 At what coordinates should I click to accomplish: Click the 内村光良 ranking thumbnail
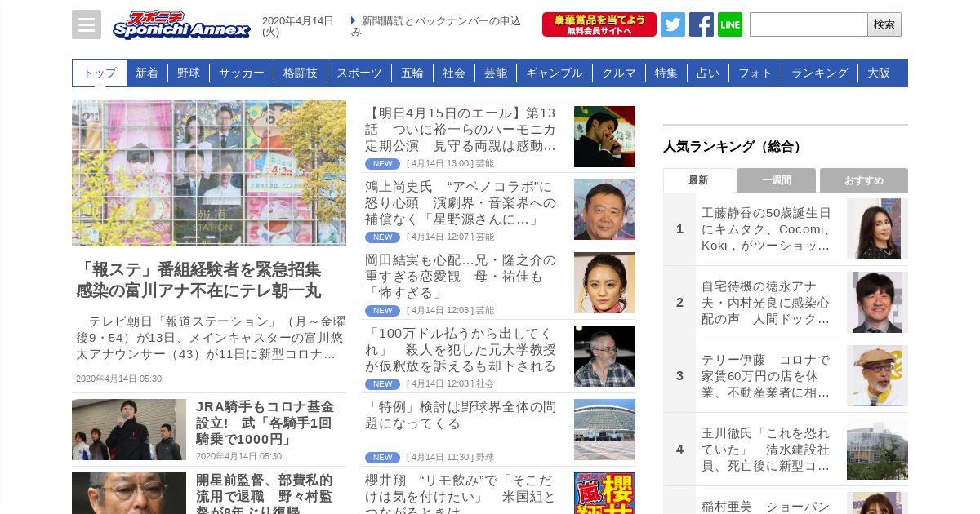(x=877, y=303)
